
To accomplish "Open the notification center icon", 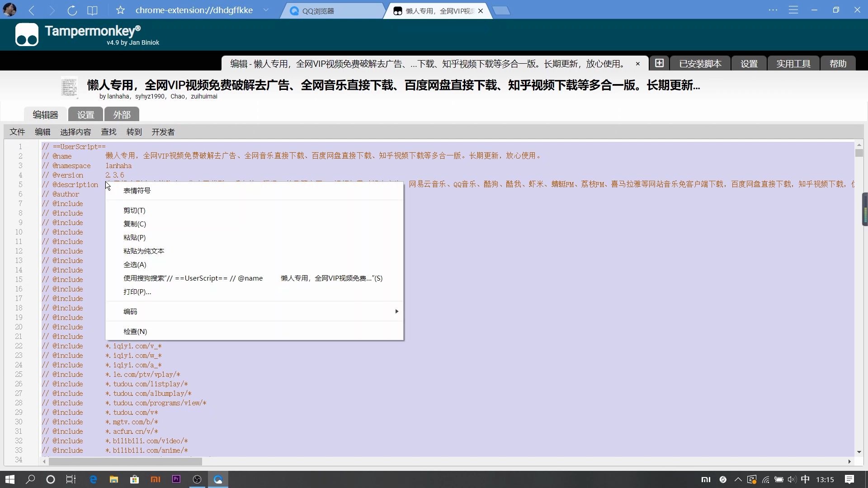I will (849, 479).
